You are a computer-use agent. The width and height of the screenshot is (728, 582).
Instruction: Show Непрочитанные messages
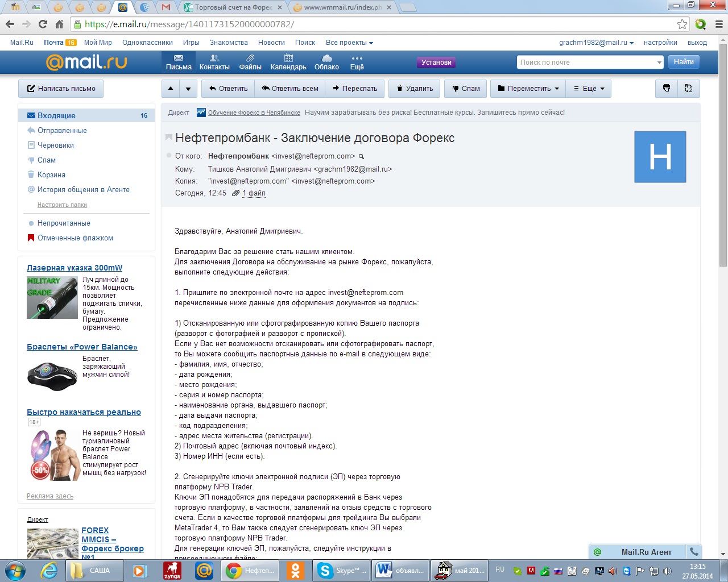64,223
